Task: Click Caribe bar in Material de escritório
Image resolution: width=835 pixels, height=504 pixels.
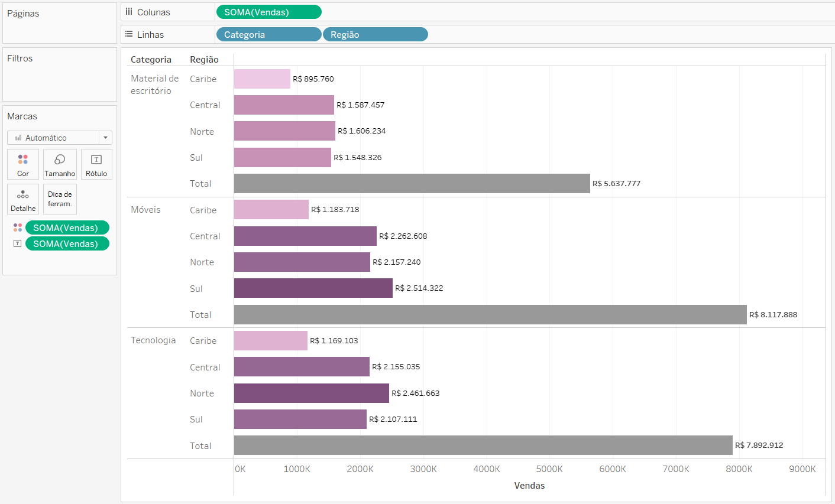Action: pyautogui.click(x=262, y=79)
